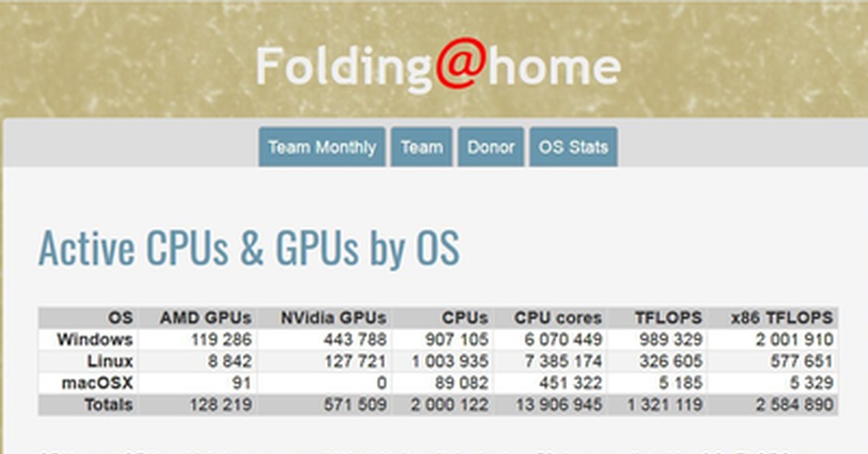This screenshot has height=454, width=868.
Task: Click the CPU cores column header
Action: coord(558,317)
